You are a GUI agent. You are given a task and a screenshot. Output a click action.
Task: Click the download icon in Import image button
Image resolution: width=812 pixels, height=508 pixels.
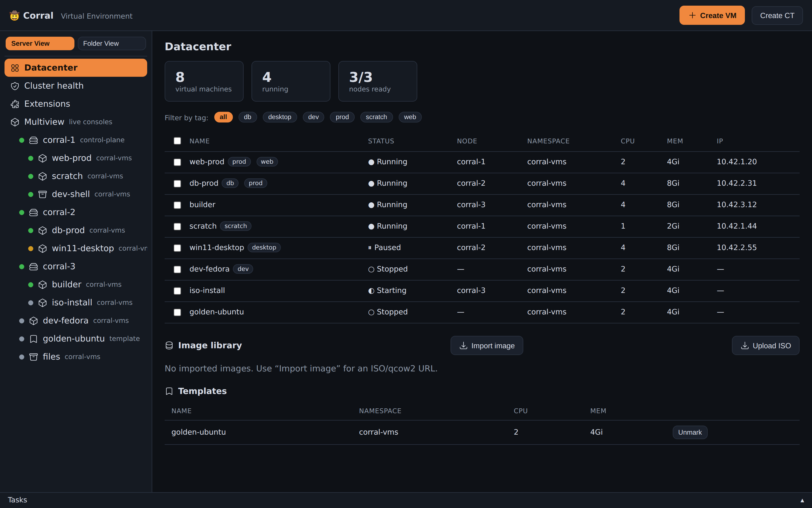(464, 345)
